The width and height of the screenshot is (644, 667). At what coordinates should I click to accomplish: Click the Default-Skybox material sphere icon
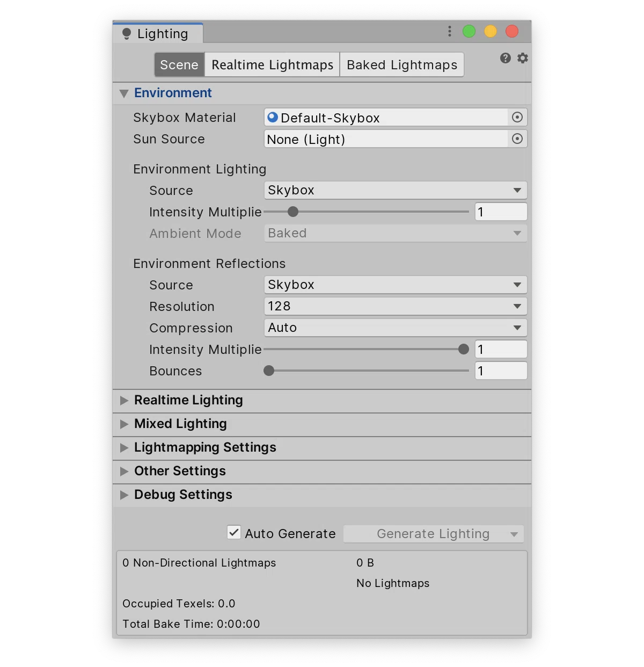click(x=273, y=117)
